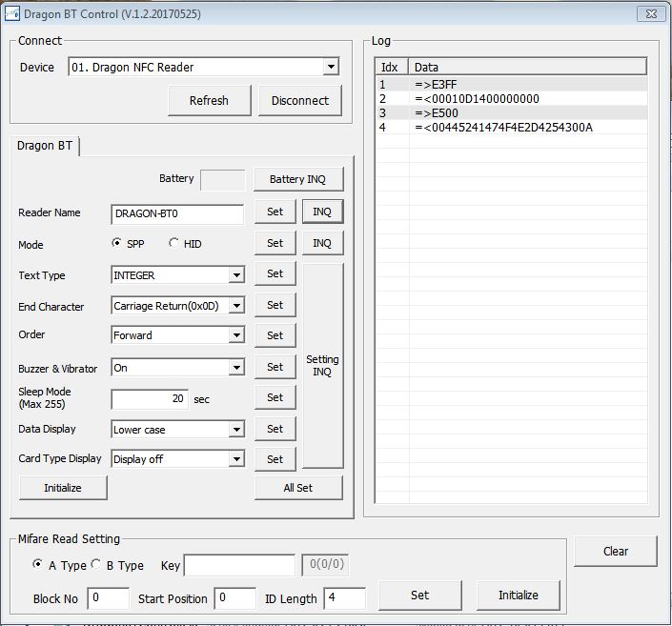Click the Battery value field
672x626 pixels.
(x=223, y=180)
